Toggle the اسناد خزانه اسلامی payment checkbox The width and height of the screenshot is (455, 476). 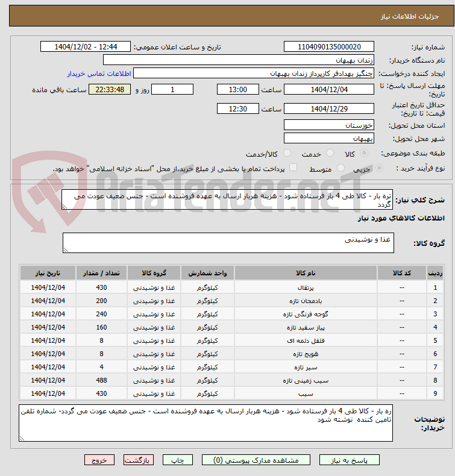[293, 168]
